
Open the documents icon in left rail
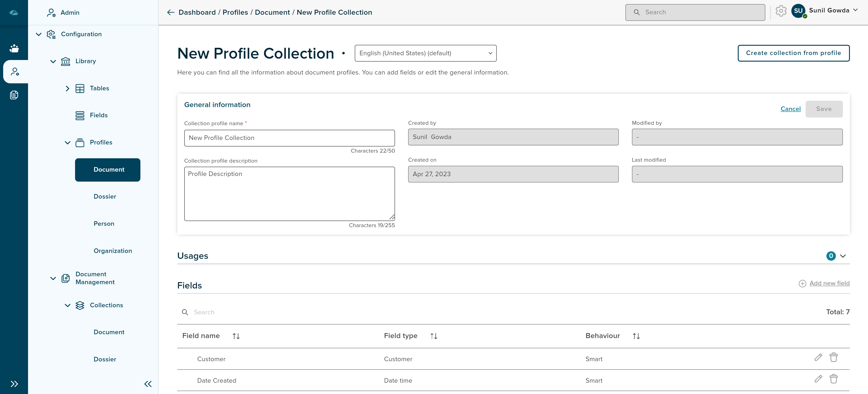[14, 95]
